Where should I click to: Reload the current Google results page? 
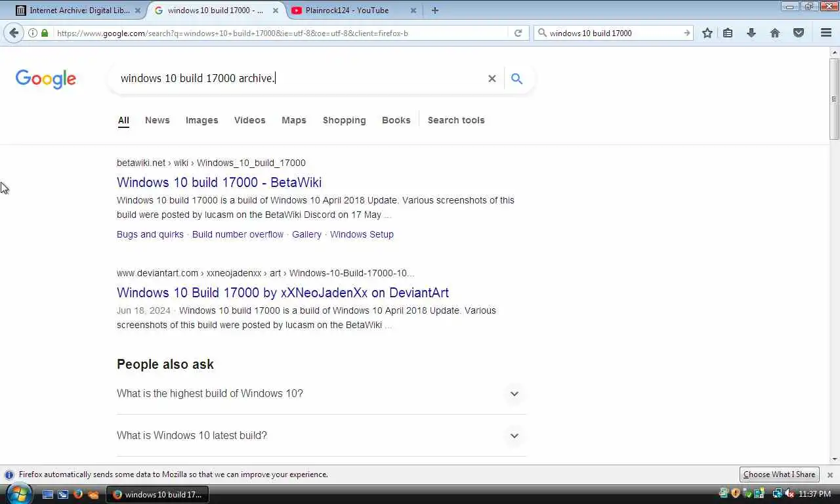tap(518, 33)
